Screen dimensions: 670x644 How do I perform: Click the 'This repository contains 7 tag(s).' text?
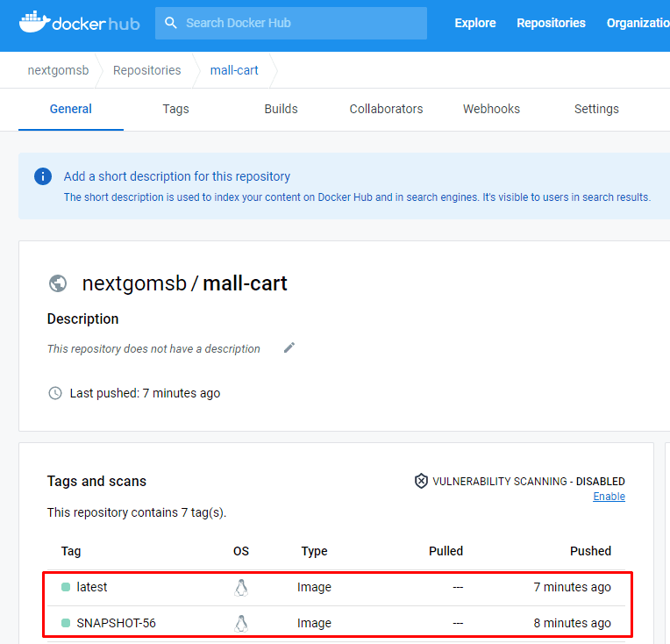[137, 512]
